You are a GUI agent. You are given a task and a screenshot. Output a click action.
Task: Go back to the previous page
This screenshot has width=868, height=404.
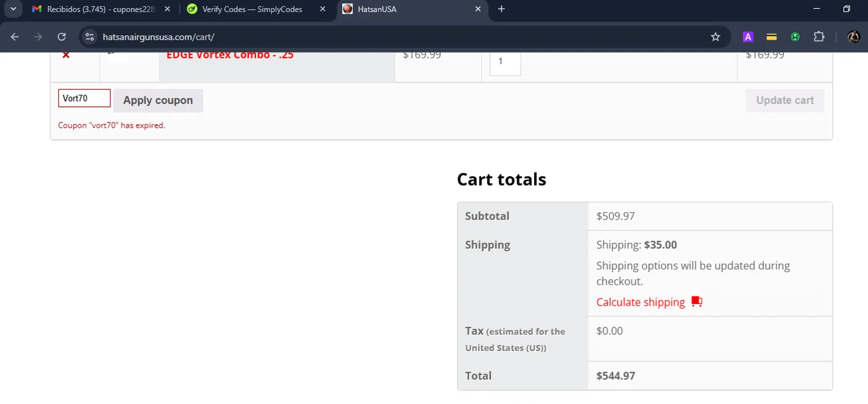[x=15, y=37]
